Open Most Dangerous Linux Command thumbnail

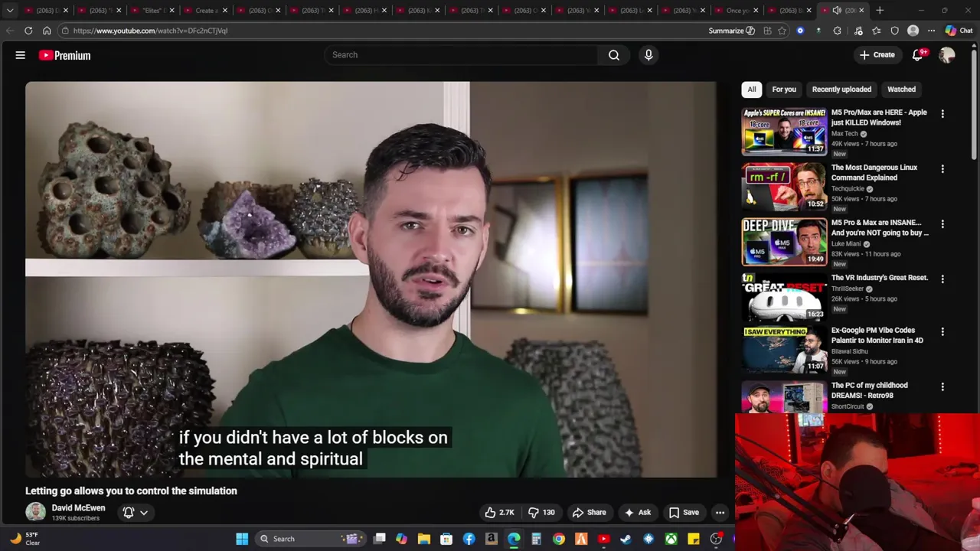(784, 186)
